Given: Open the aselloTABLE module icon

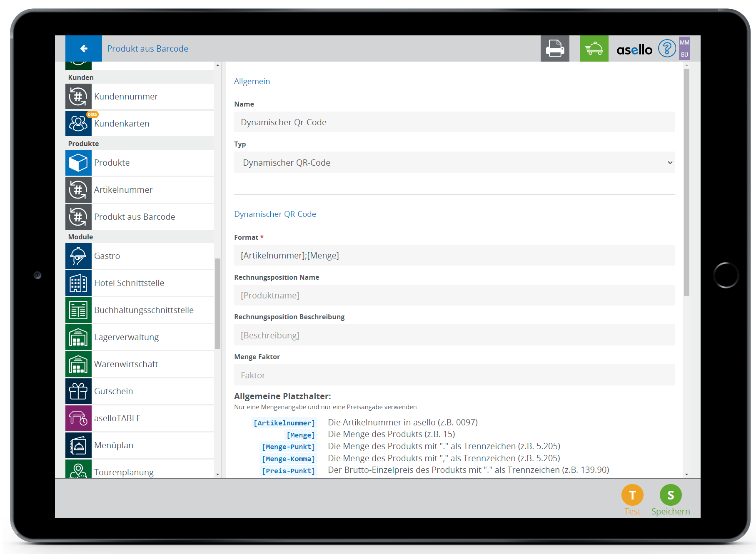Looking at the screenshot, I should [x=78, y=418].
